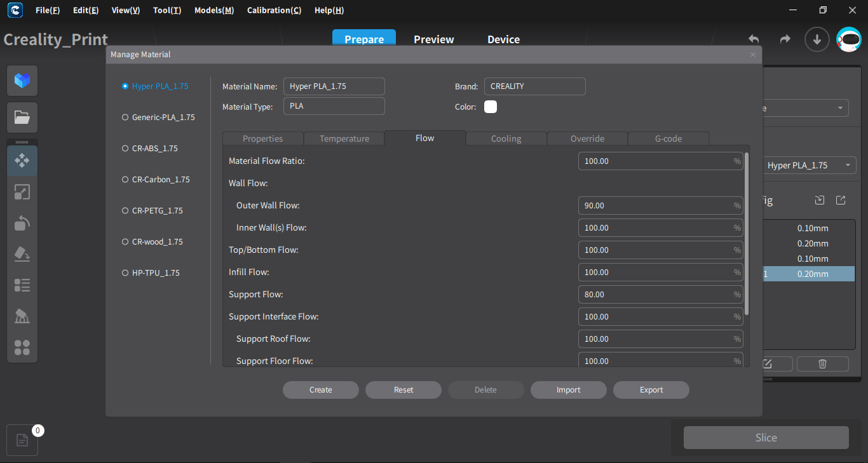The height and width of the screenshot is (463, 868).
Task: Click the download arrow icon at top right
Action: pos(817,39)
